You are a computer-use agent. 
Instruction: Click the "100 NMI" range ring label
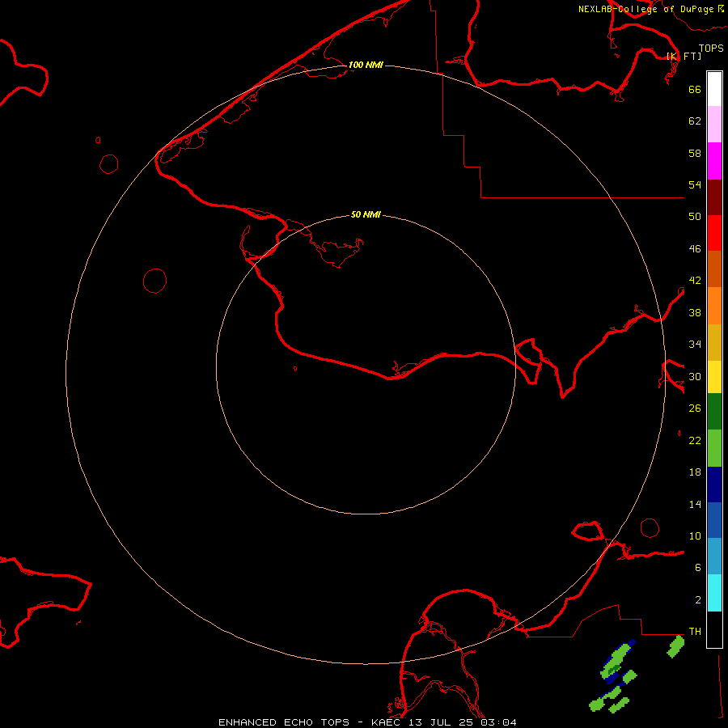point(366,65)
